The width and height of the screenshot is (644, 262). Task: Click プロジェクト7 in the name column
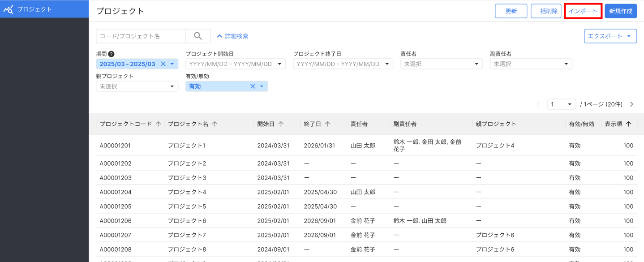click(x=187, y=235)
